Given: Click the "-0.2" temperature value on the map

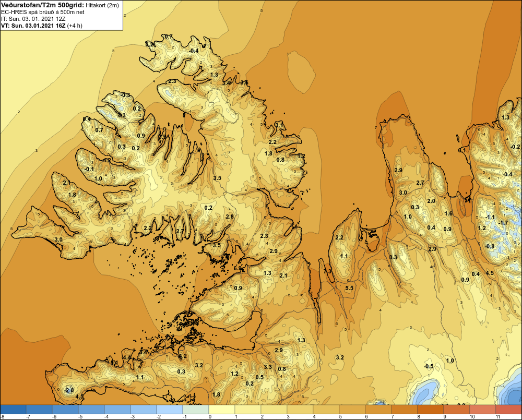Looking at the screenshot, I should click(515, 147).
